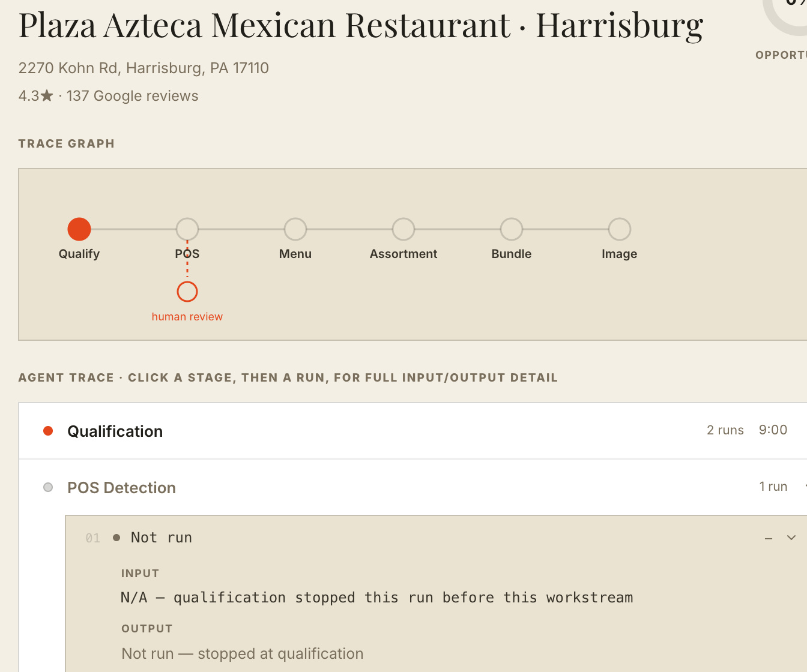Click the N/A qualification stopped input text
This screenshot has height=672, width=807.
(377, 598)
